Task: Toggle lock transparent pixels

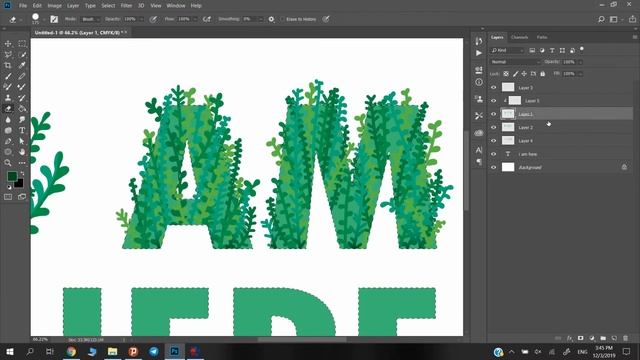Action: [506, 74]
